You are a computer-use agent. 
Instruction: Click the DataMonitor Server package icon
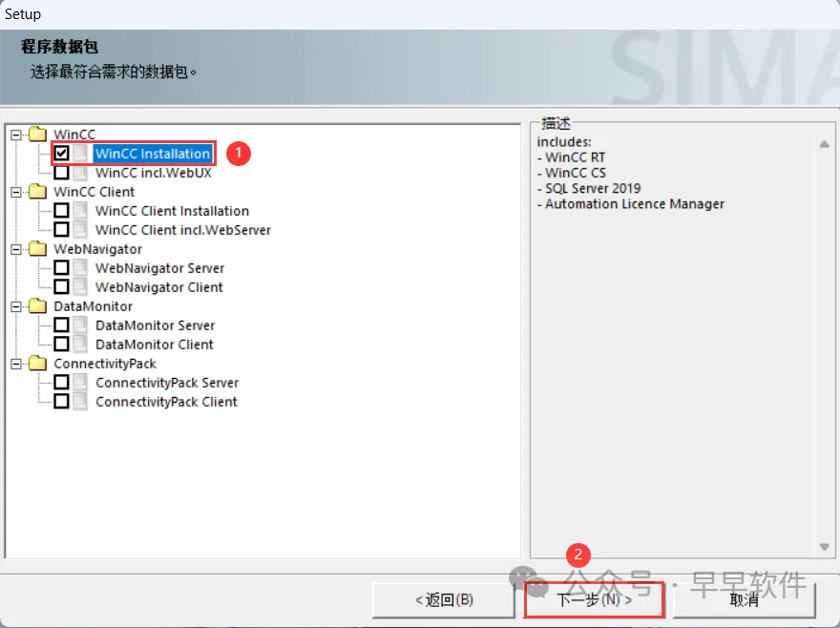[80, 325]
